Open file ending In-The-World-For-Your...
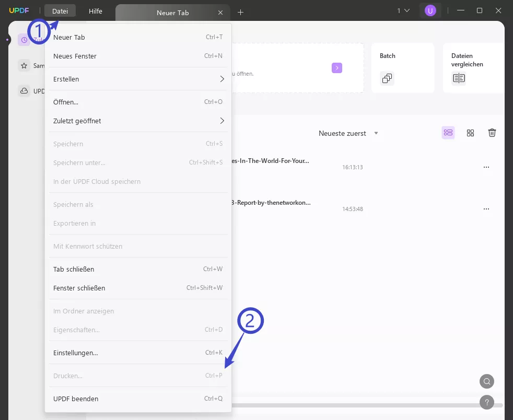The height and width of the screenshot is (420, 513). coord(270,161)
